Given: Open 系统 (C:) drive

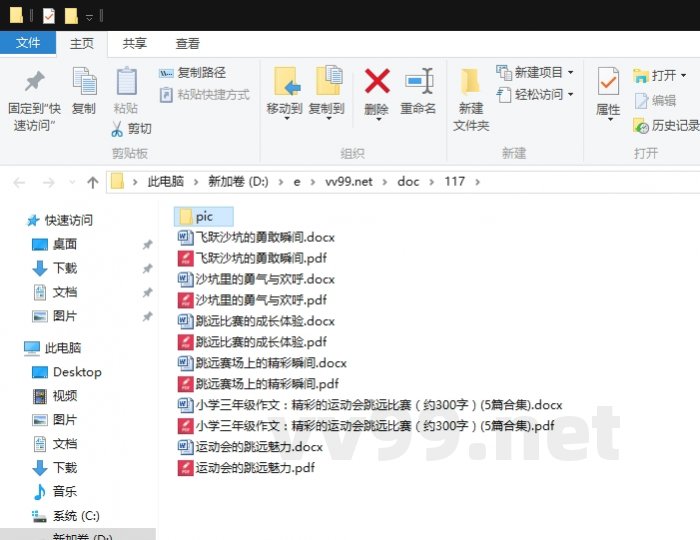Looking at the screenshot, I should (66, 516).
